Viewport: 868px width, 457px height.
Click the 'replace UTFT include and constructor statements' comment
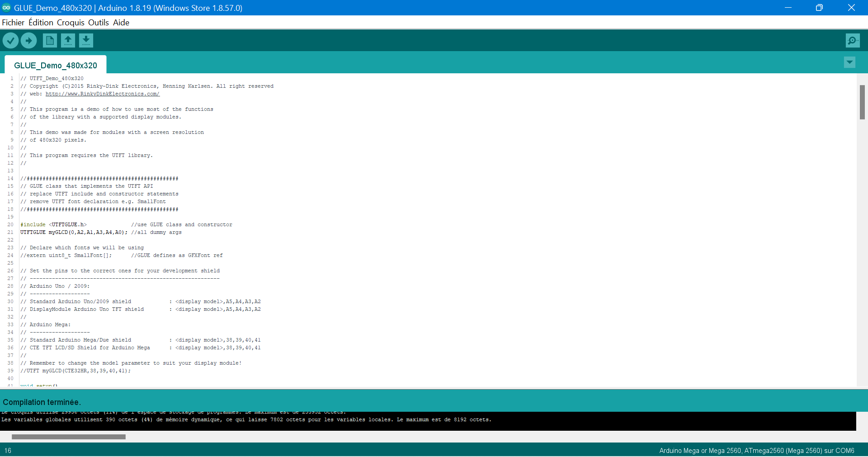click(x=99, y=194)
